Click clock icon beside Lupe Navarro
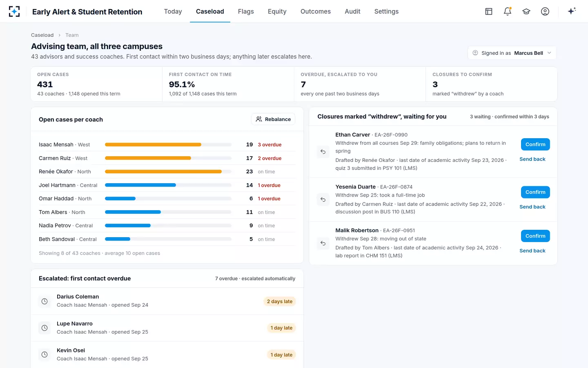The height and width of the screenshot is (368, 588). coord(45,328)
